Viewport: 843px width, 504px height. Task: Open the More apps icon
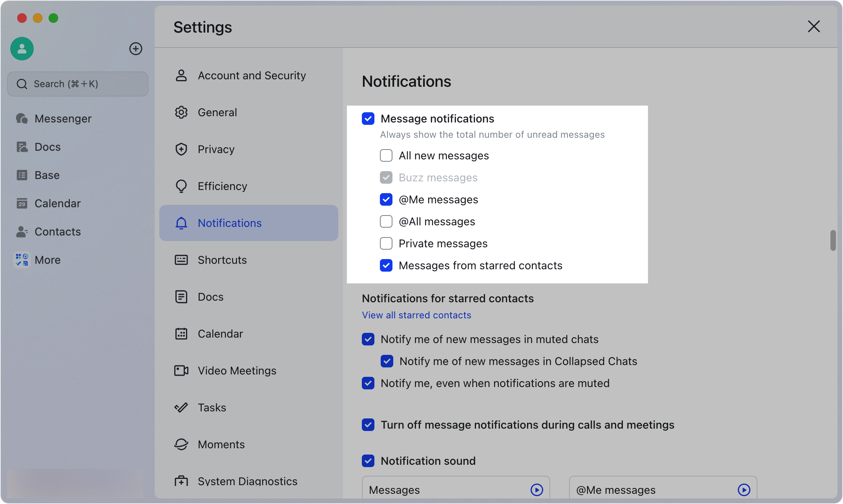click(x=22, y=260)
